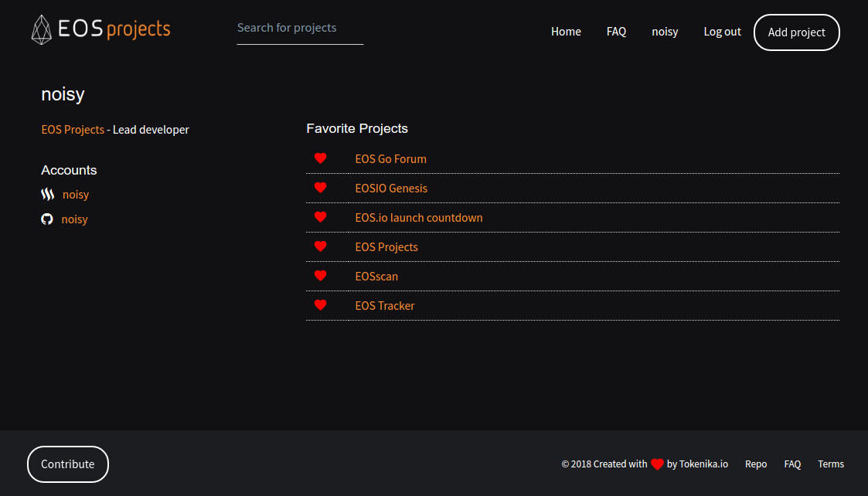The width and height of the screenshot is (868, 496).
Task: Open the EOSIO Genesis project
Action: point(391,189)
